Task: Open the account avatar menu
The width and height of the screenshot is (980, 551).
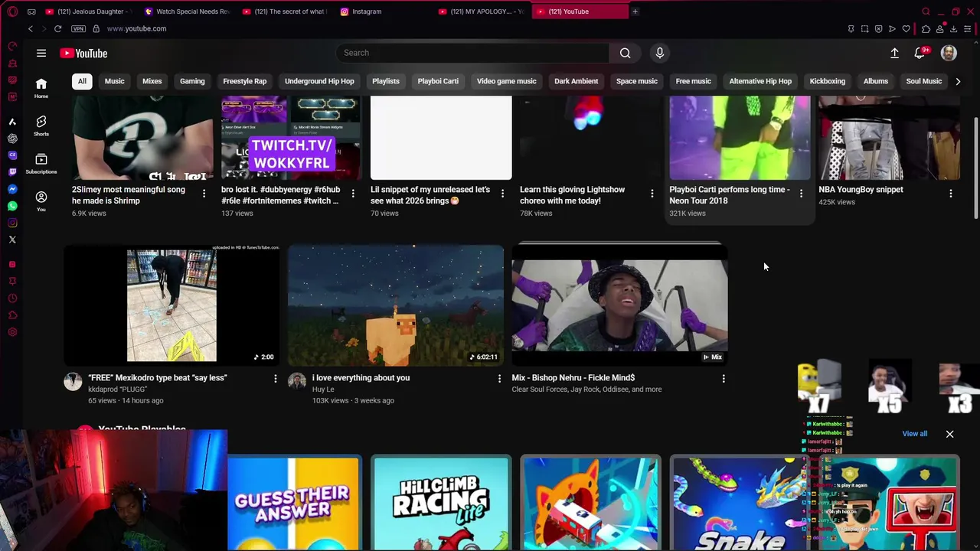Action: [x=949, y=53]
